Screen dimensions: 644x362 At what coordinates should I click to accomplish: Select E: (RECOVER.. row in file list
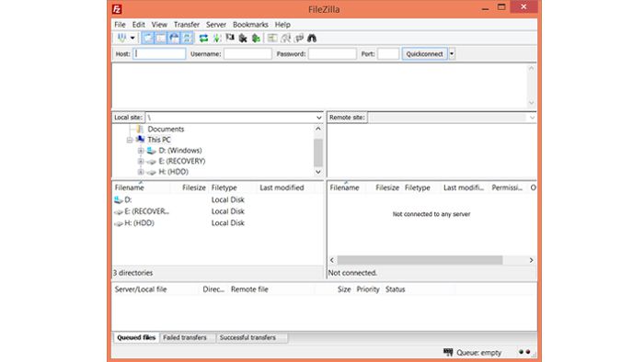coord(218,211)
